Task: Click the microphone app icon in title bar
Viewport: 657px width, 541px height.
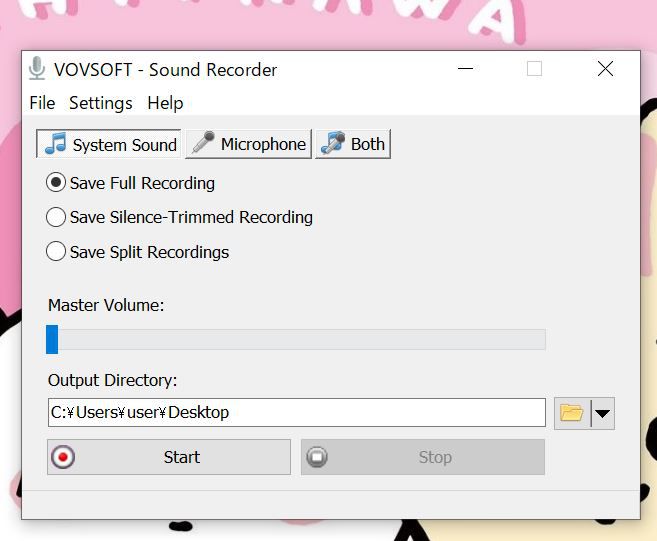Action: click(37, 68)
